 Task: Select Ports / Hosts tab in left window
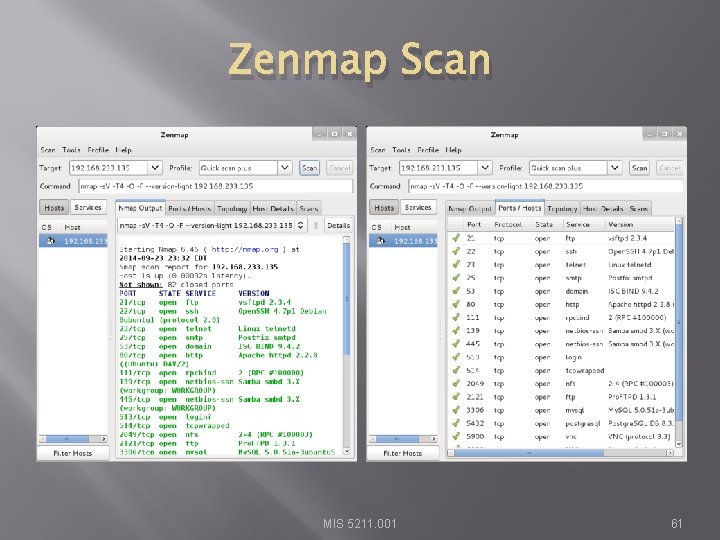click(x=190, y=208)
